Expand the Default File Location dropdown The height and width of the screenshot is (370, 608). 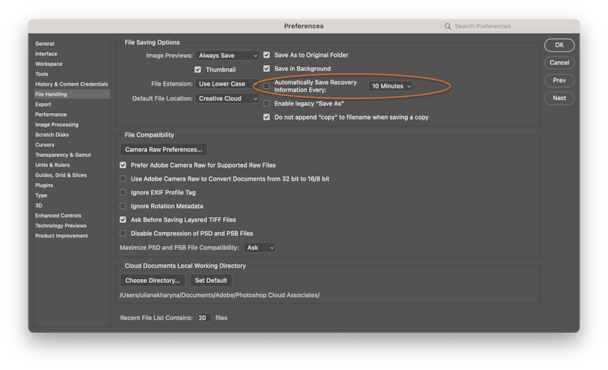point(227,99)
